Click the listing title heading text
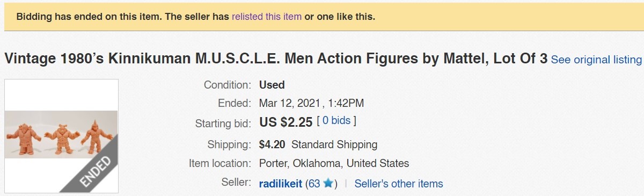Viewport: 644px width, 196px height. (276, 59)
